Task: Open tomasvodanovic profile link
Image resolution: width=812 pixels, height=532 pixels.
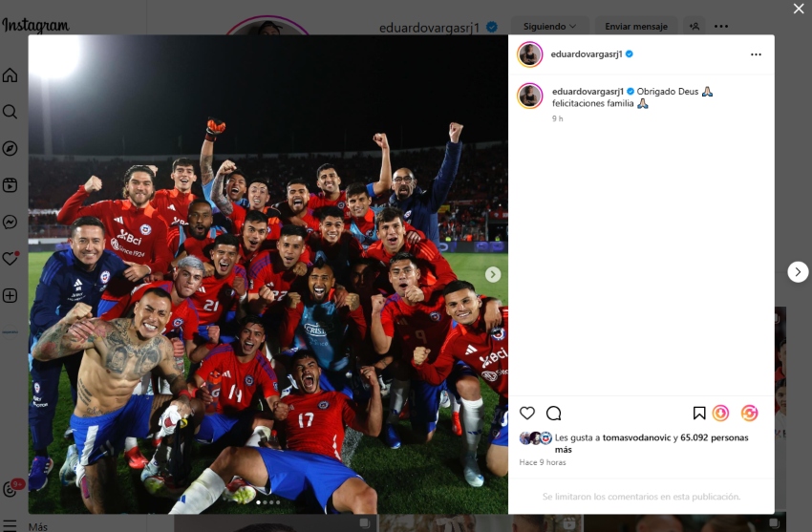Action: (636, 437)
